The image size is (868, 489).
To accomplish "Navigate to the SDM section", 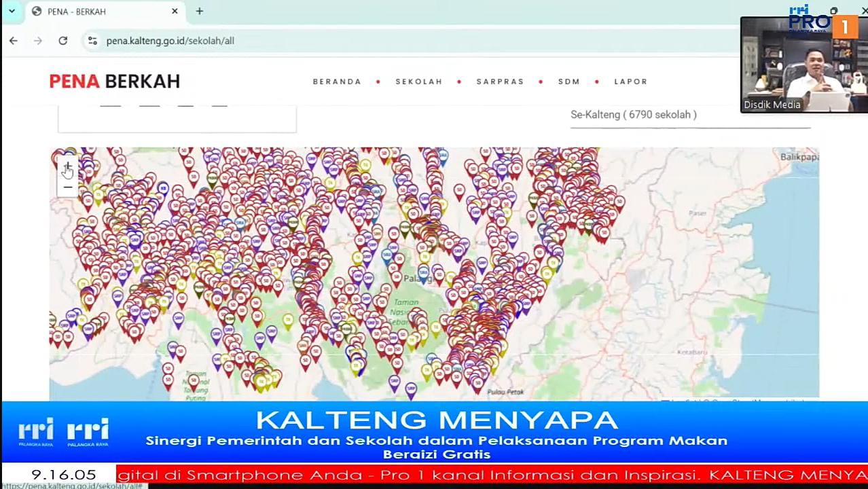I will pos(568,81).
